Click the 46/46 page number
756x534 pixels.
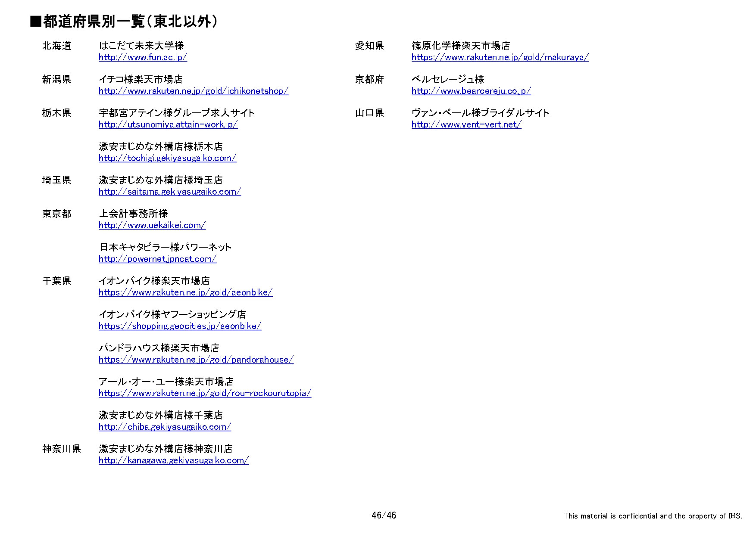(x=383, y=514)
